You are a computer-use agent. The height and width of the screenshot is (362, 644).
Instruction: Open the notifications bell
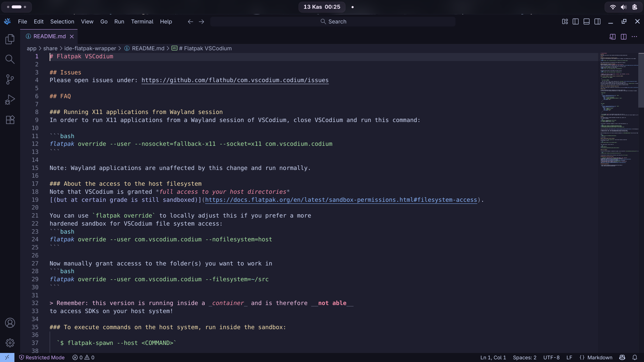[635, 357]
